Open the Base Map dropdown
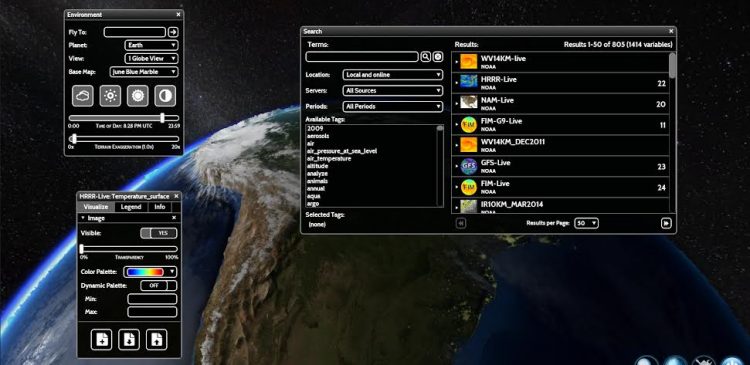750x365 pixels. pos(144,72)
